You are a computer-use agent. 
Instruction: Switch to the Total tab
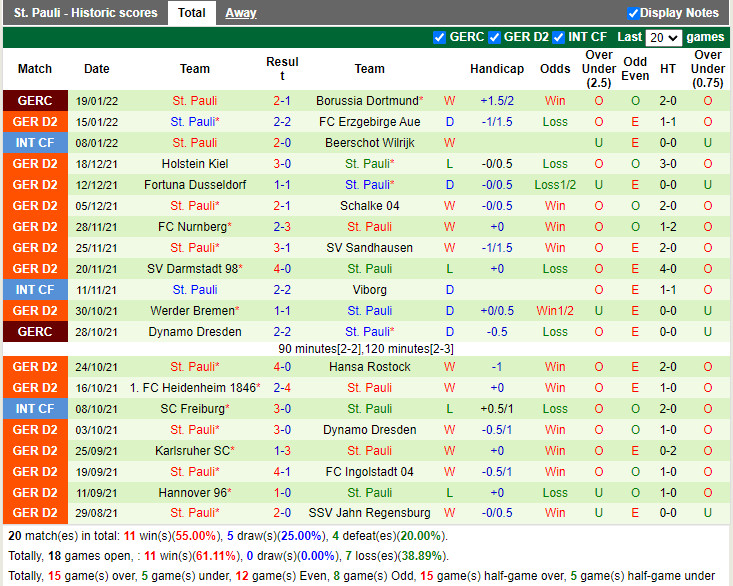pos(192,13)
